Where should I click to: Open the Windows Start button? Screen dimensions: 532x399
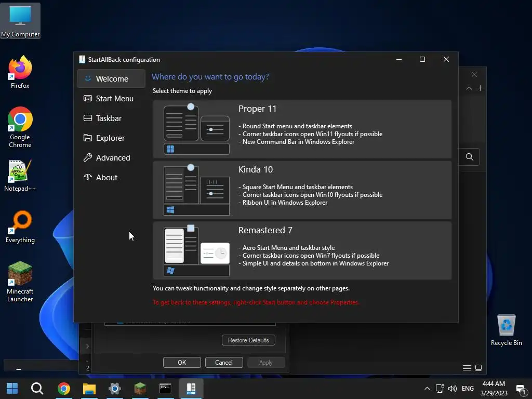(x=12, y=389)
